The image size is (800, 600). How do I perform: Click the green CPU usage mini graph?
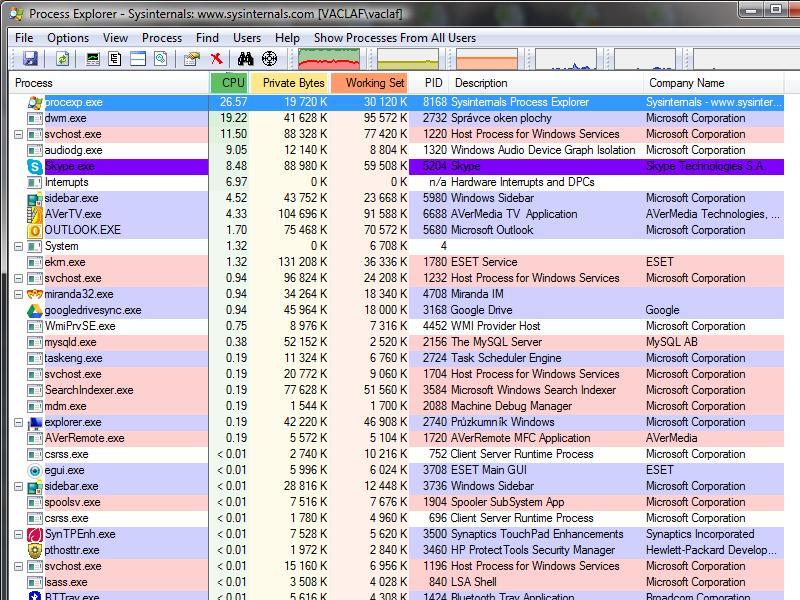click(328, 60)
